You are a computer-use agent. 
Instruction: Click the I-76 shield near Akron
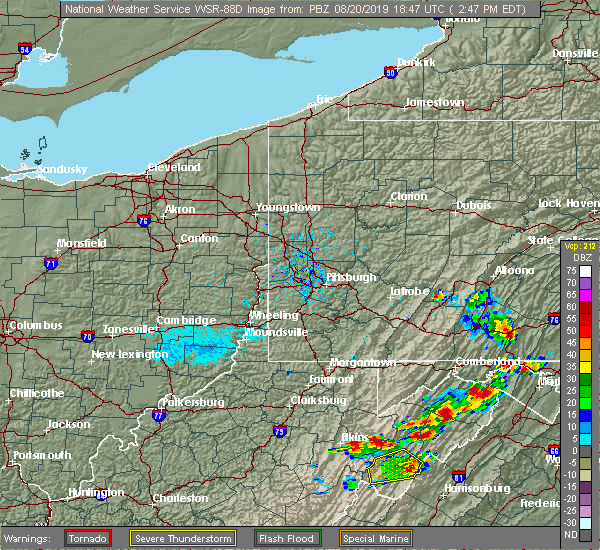click(144, 220)
